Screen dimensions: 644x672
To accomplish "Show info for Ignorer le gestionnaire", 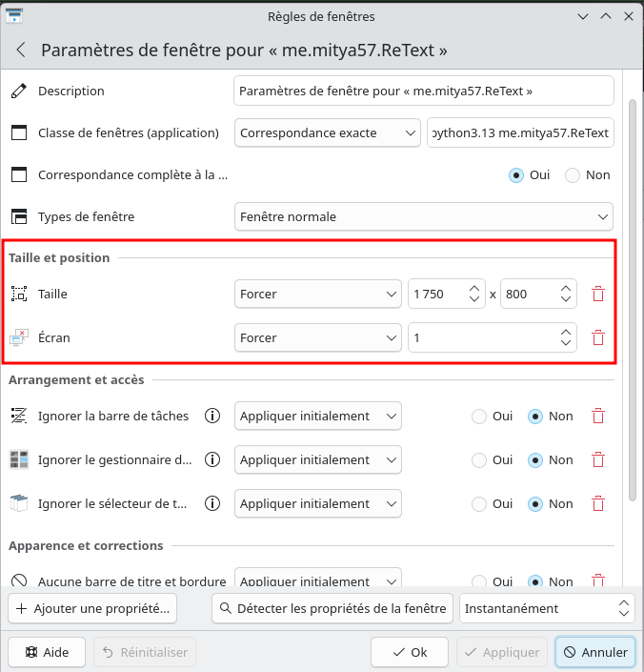I will point(213,460).
